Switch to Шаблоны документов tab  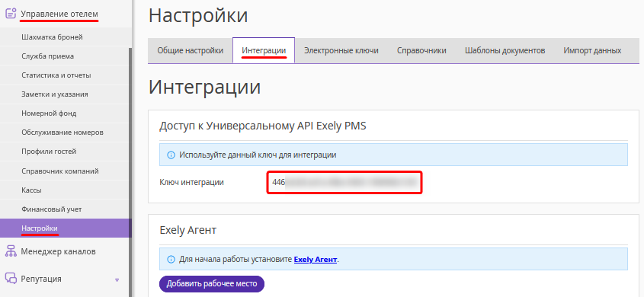505,50
